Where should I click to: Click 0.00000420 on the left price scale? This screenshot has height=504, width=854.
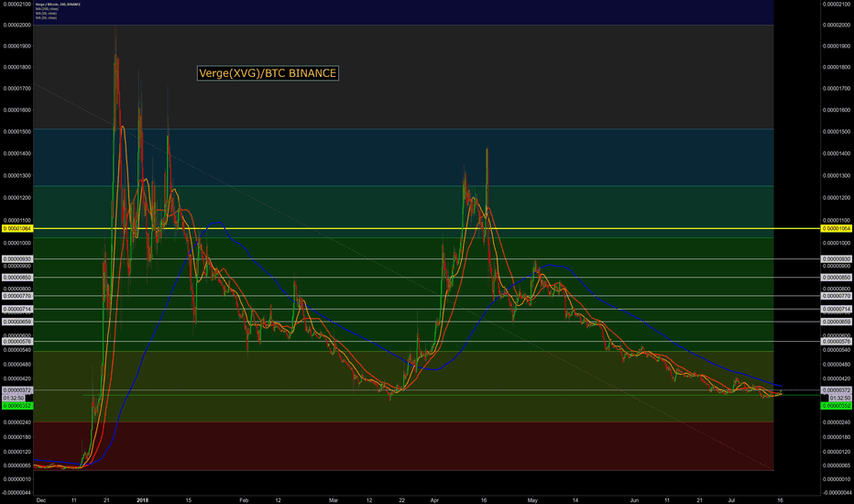point(16,378)
